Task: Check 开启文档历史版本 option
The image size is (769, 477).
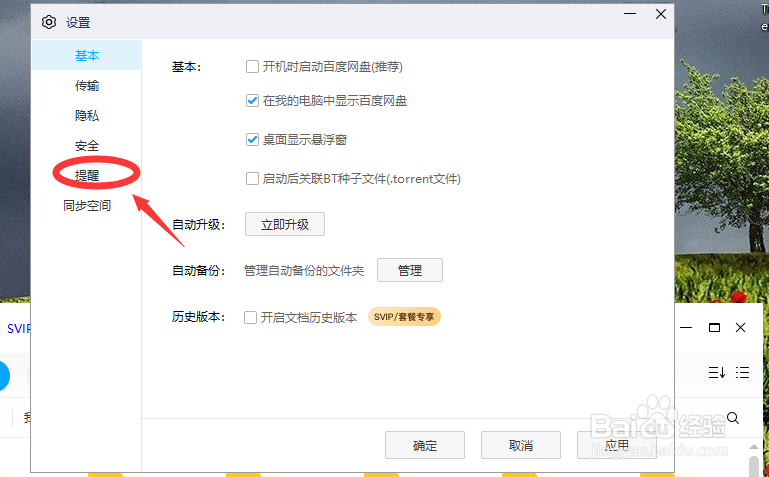Action: click(250, 317)
